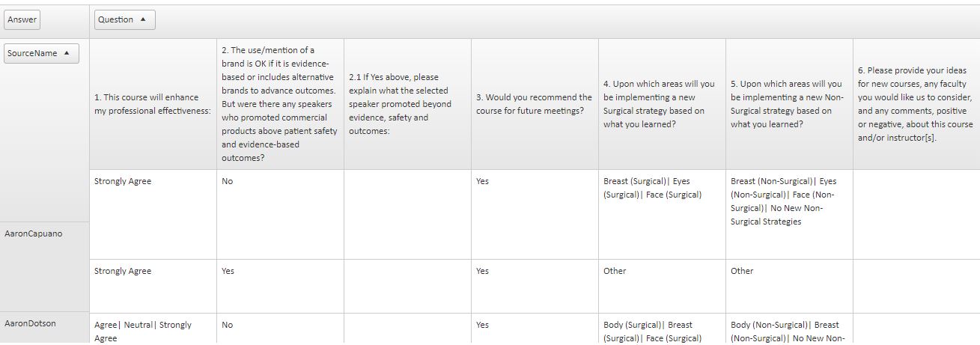Select the 'Breast (Surgical)| Eyes (Surgical)' cell
The width and height of the screenshot is (980, 345).
(663, 215)
